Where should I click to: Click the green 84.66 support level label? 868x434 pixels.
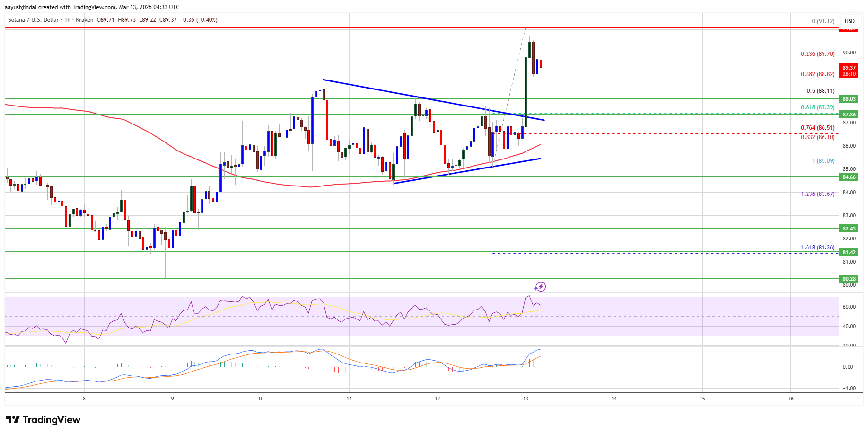point(849,177)
